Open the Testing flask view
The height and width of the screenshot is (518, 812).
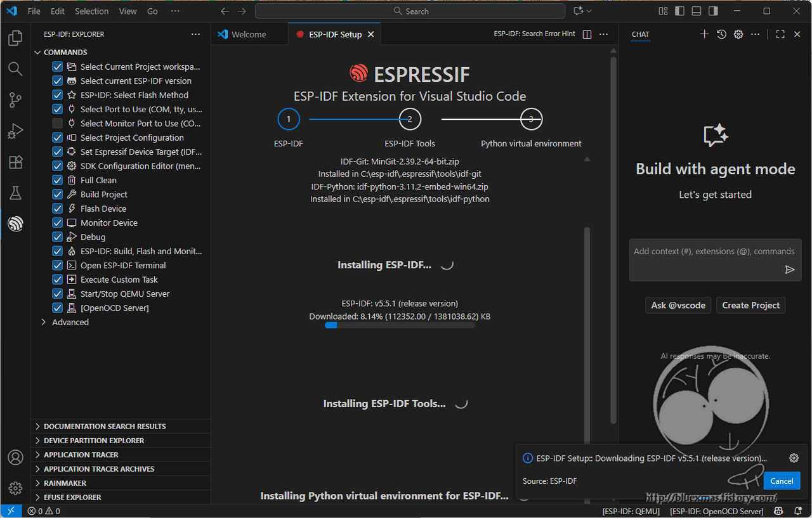15,193
